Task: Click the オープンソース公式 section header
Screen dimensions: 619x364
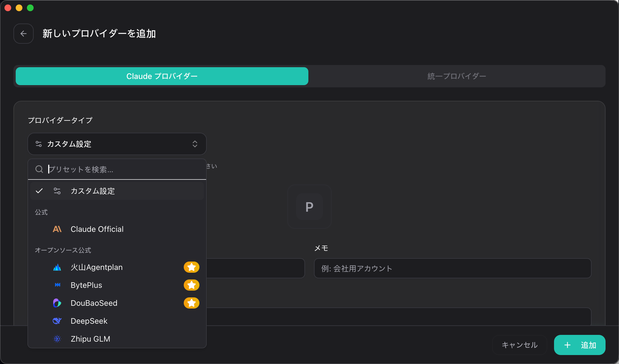Action: [x=63, y=250]
